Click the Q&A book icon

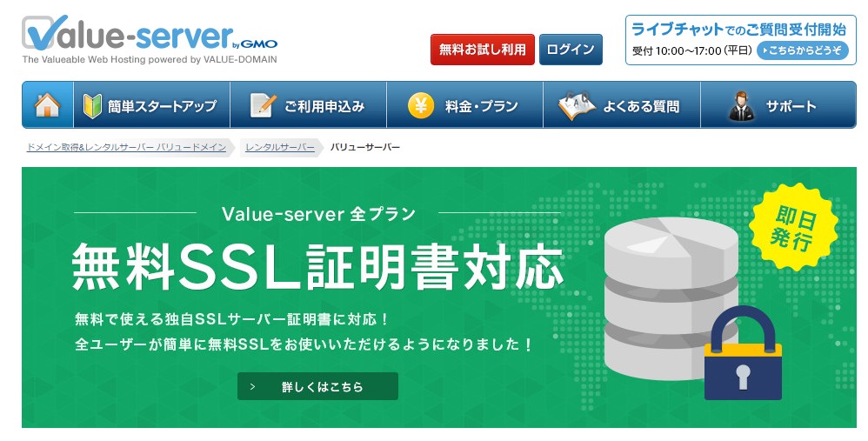coord(576,105)
